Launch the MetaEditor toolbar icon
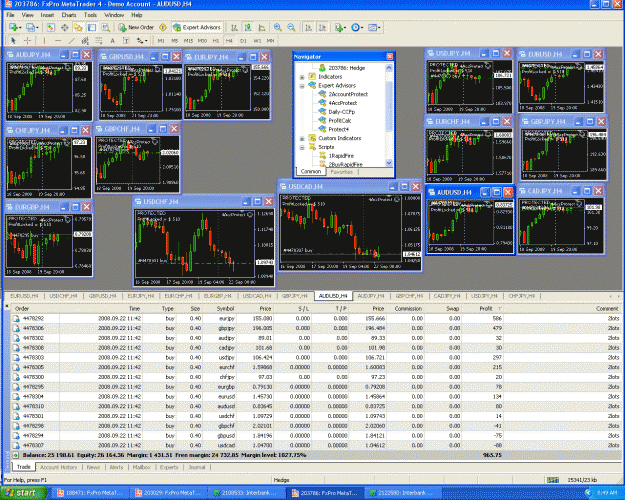 tap(163, 28)
